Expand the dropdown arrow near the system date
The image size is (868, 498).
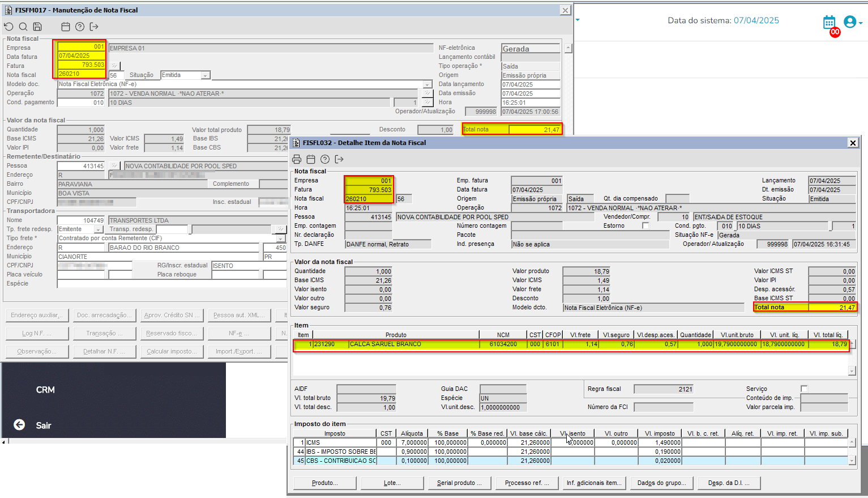click(x=578, y=20)
